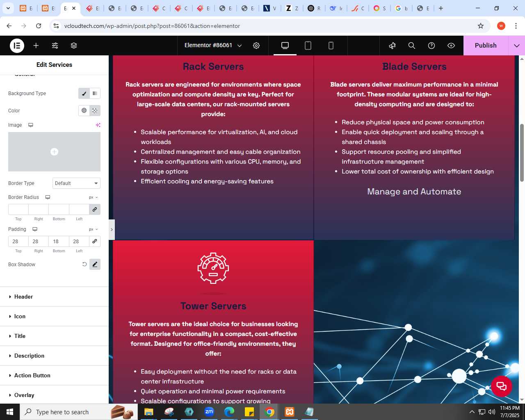Change the Border Radius px unit

(x=94, y=197)
